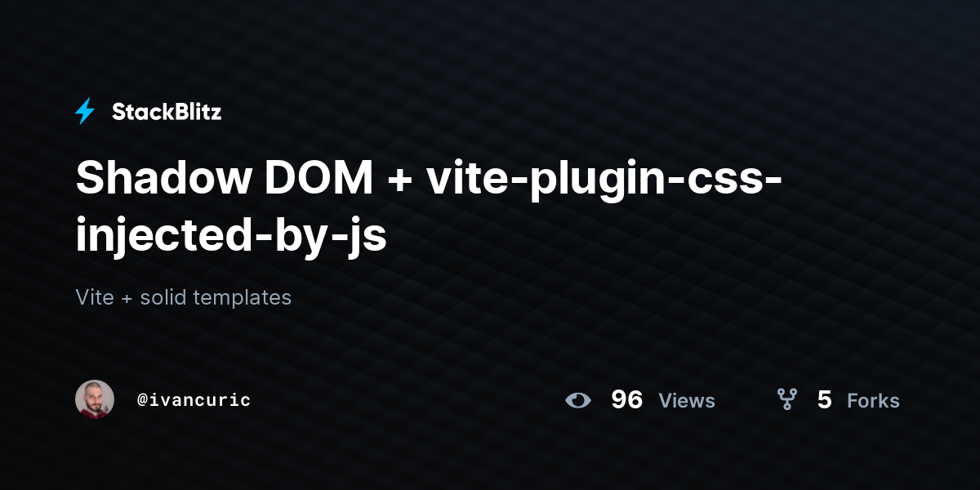Click the fork icon beside 5
980x490 pixels.
coord(786,399)
